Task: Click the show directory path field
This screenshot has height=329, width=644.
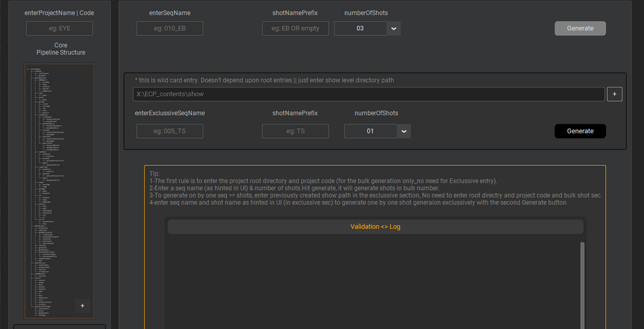Action: 368,94
